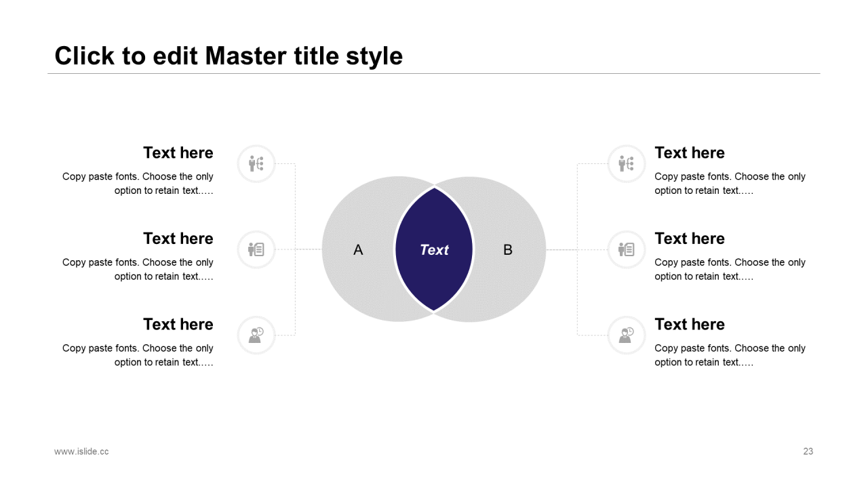This screenshot has width=868, height=488.
Task: Click the 'Click to edit Master title style' title
Action: tap(229, 56)
